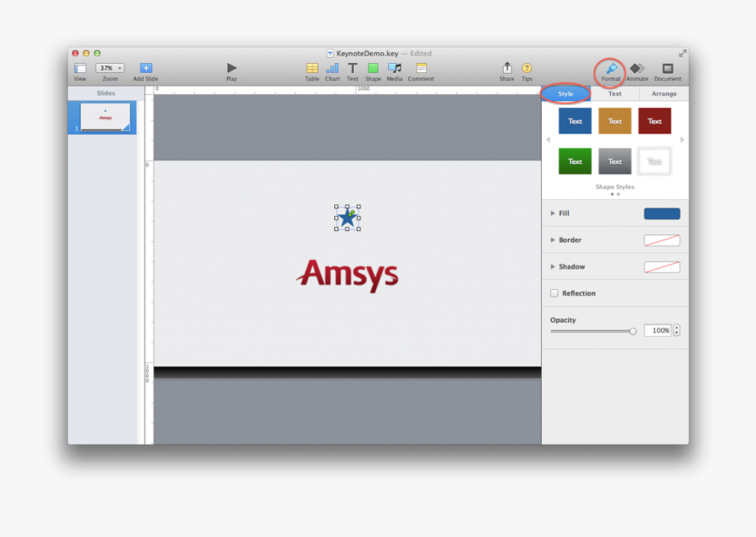Select the first slide thumbnail
756x537 pixels.
pyautogui.click(x=105, y=117)
